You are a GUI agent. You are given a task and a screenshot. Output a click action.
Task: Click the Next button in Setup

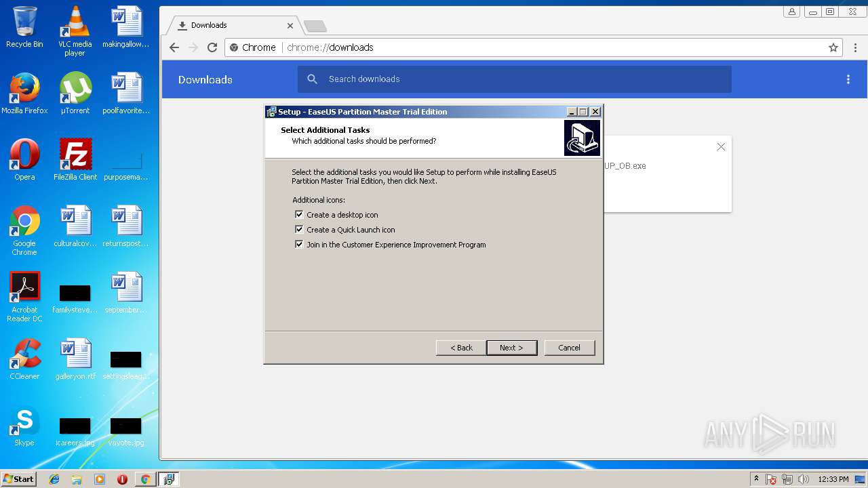(x=512, y=348)
